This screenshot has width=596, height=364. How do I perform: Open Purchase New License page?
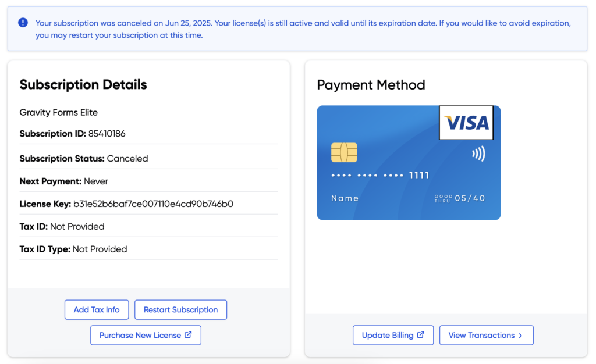pos(146,335)
